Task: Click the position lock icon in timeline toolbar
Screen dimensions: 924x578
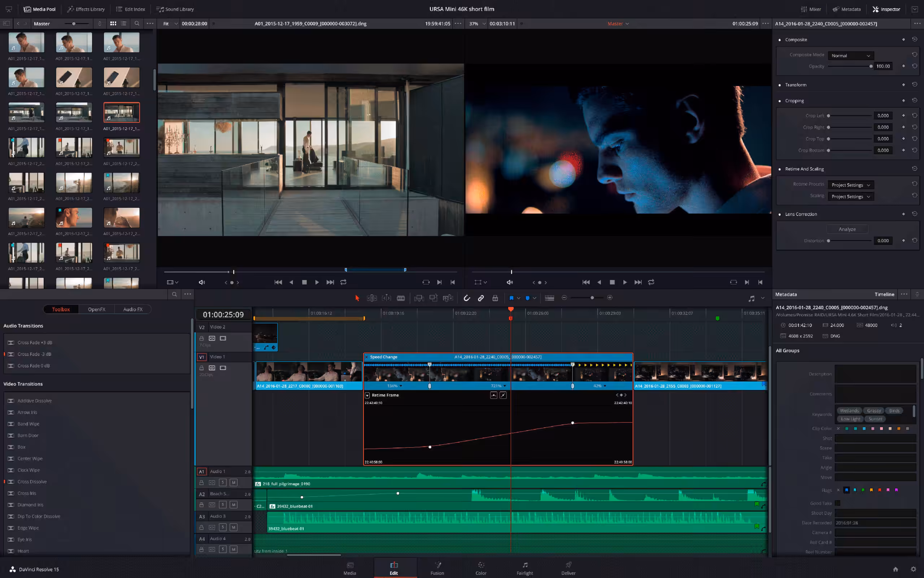Action: (495, 298)
